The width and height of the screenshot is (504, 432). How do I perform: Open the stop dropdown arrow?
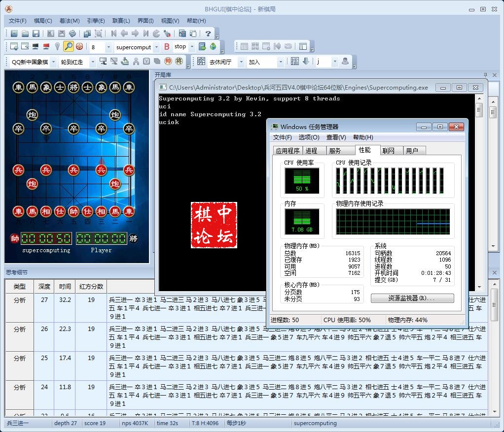tap(192, 47)
